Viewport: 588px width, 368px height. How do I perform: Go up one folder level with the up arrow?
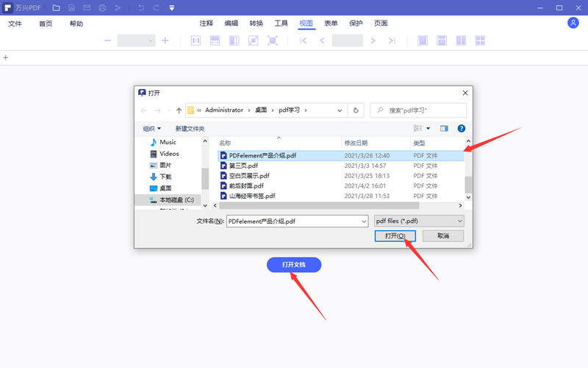pos(179,110)
